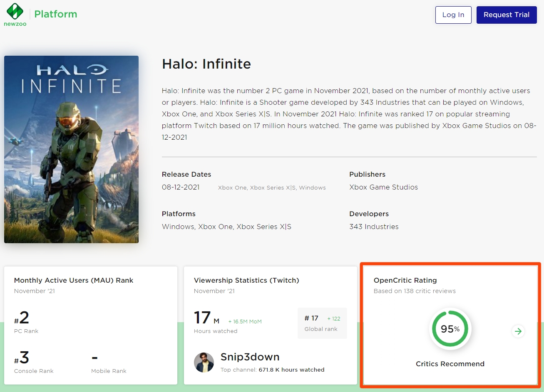Click 343 Industries under Developers
This screenshot has height=392, width=544.
[374, 227]
